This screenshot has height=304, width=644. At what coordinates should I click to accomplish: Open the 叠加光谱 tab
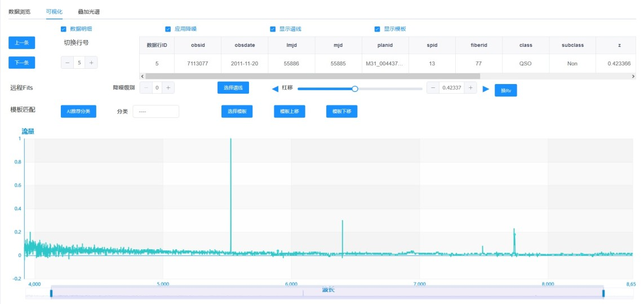pos(88,11)
